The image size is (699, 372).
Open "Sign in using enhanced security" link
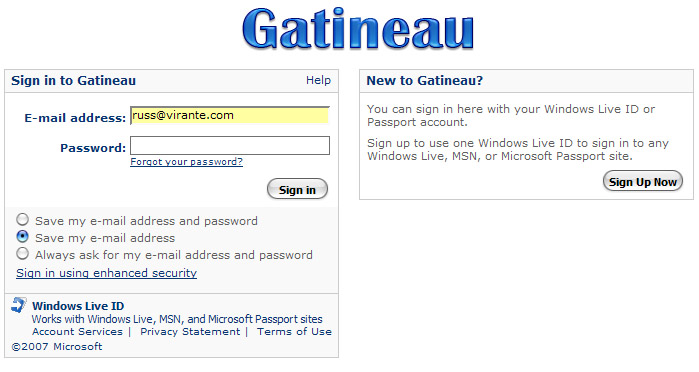(x=107, y=273)
